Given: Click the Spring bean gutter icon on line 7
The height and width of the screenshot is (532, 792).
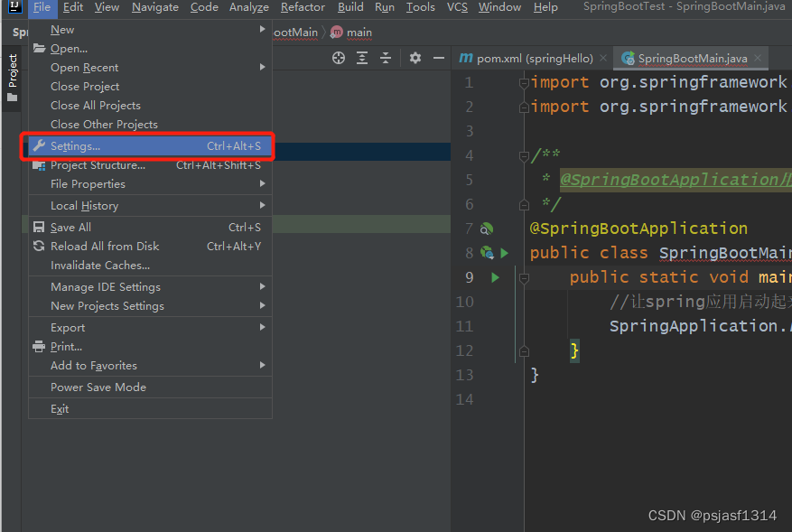Looking at the screenshot, I should tap(487, 229).
